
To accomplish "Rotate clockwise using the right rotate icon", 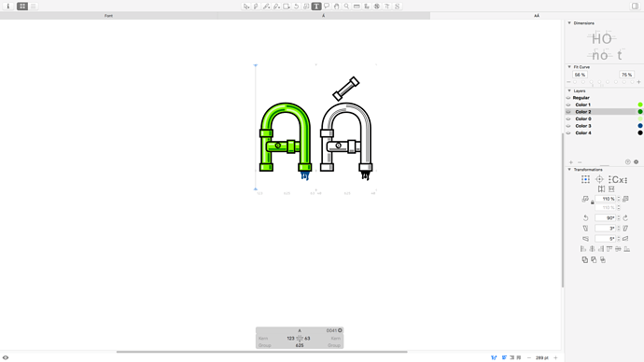I will [x=625, y=218].
